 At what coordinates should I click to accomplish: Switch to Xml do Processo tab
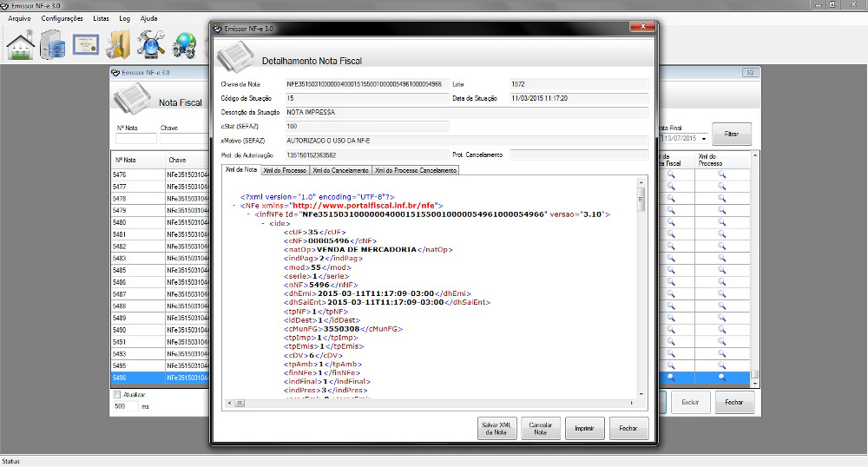(284, 170)
